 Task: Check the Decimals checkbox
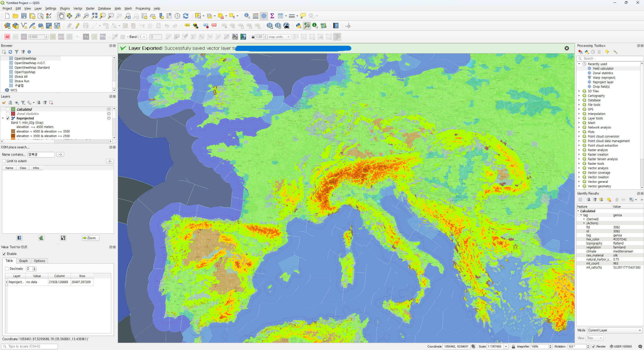[7, 269]
